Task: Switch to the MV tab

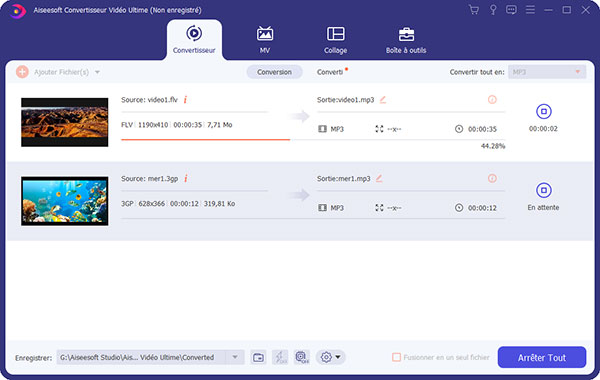Action: coord(264,40)
